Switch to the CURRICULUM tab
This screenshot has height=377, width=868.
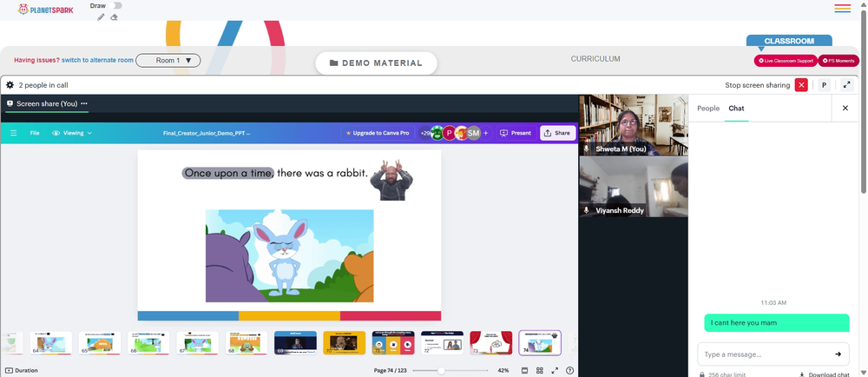coord(595,59)
